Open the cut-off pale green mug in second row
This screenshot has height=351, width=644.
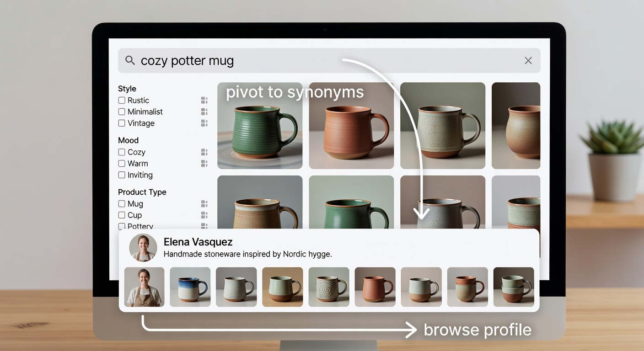[x=516, y=202]
